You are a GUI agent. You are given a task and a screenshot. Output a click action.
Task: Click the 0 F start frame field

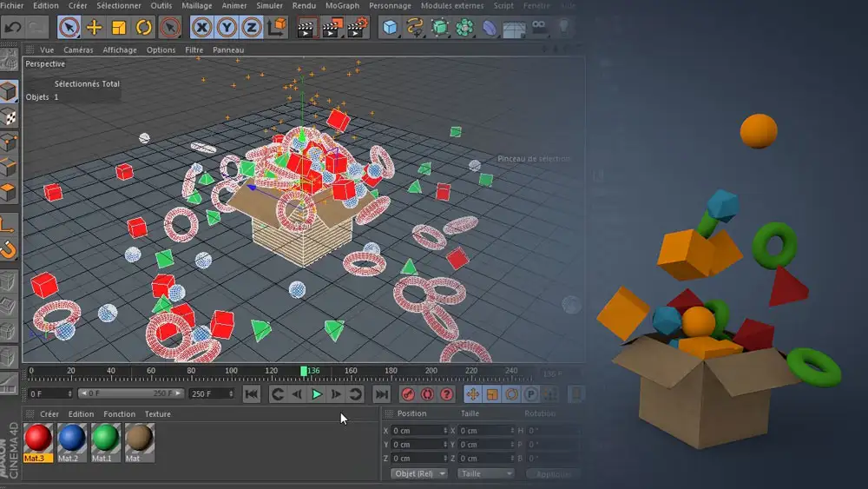point(50,393)
